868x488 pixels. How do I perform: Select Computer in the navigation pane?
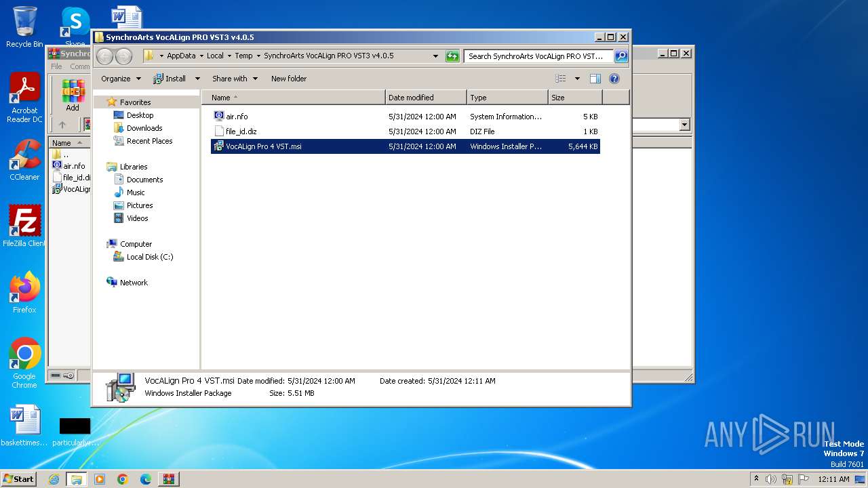pyautogui.click(x=136, y=244)
